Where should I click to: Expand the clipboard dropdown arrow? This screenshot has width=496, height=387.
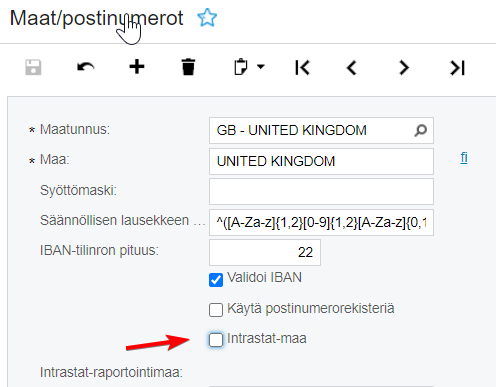(x=261, y=67)
